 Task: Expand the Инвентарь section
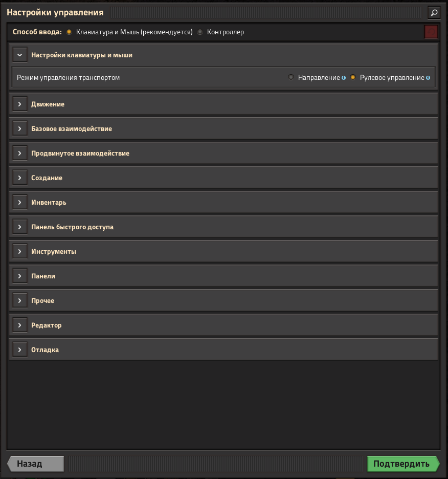pyautogui.click(x=20, y=202)
